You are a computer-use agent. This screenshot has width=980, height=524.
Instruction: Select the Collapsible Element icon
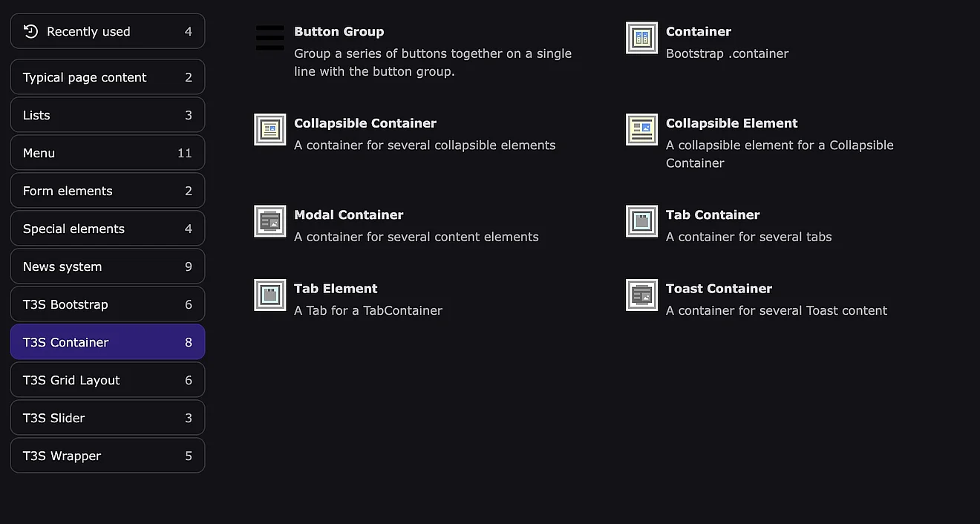click(641, 130)
